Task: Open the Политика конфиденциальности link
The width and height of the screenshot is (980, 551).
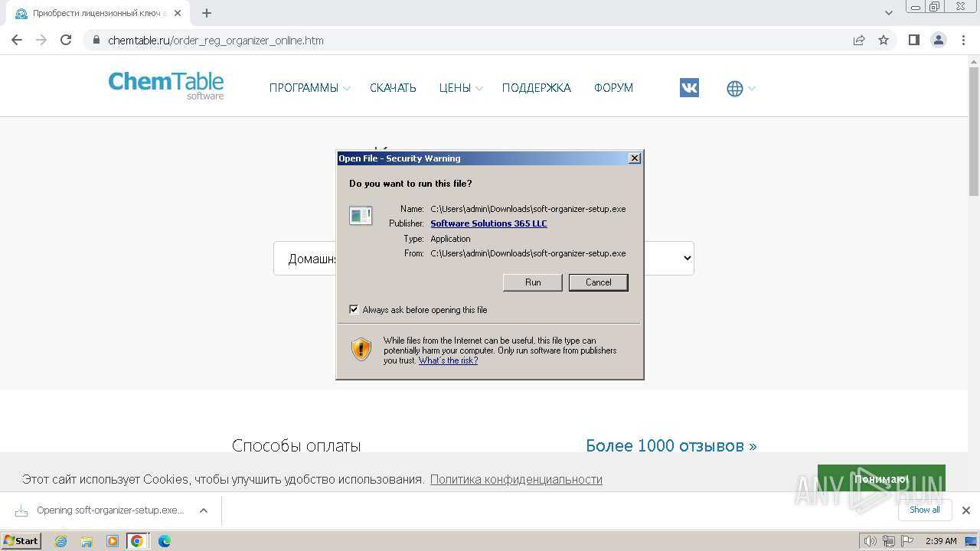Action: pos(516,479)
